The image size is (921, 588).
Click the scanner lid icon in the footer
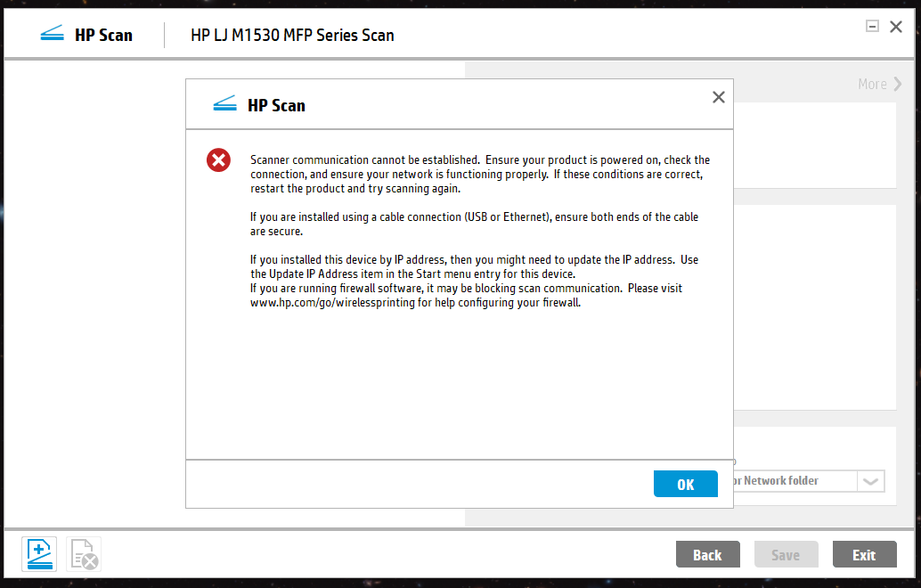pyautogui.click(x=38, y=554)
